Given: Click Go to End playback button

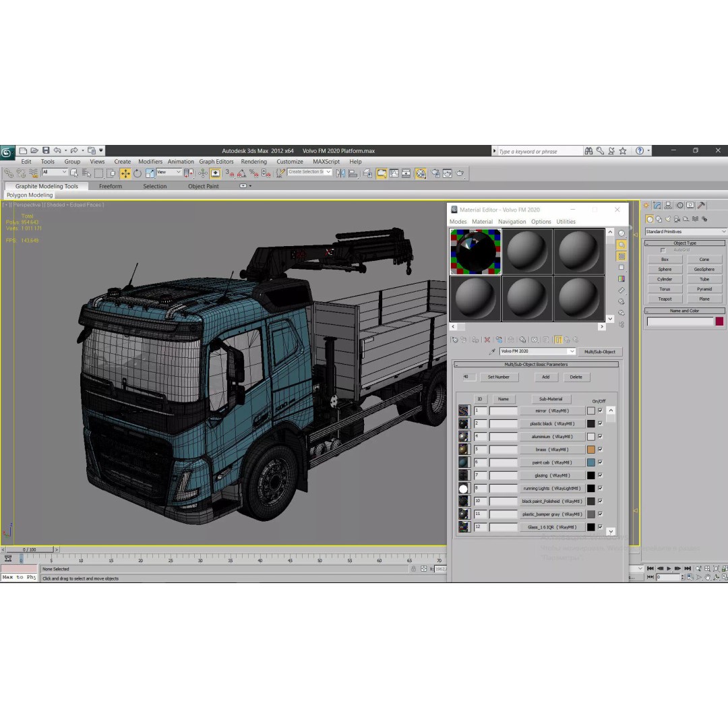Looking at the screenshot, I should [688, 568].
